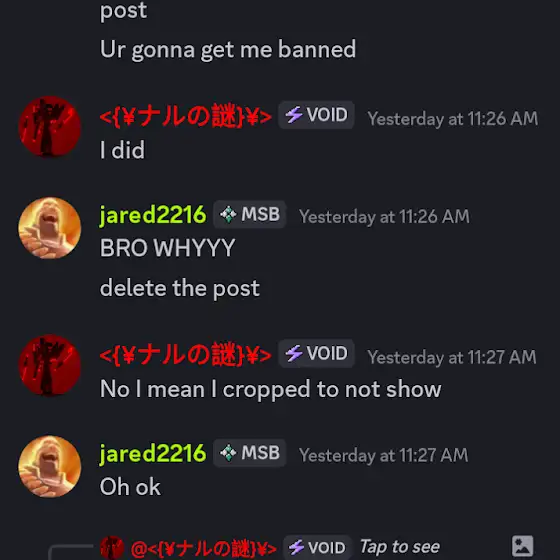Open the red avatar beside "I did"
The width and height of the screenshot is (560, 560).
point(50,126)
